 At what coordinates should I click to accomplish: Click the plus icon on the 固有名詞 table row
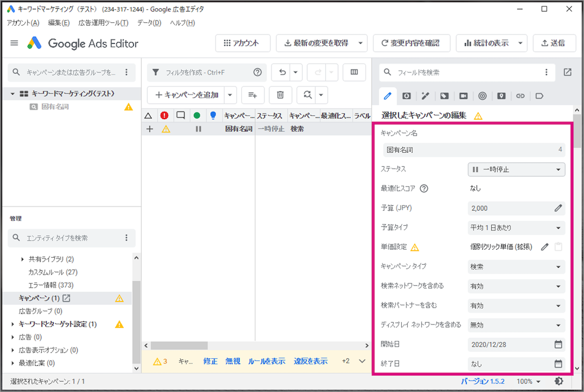(x=150, y=129)
